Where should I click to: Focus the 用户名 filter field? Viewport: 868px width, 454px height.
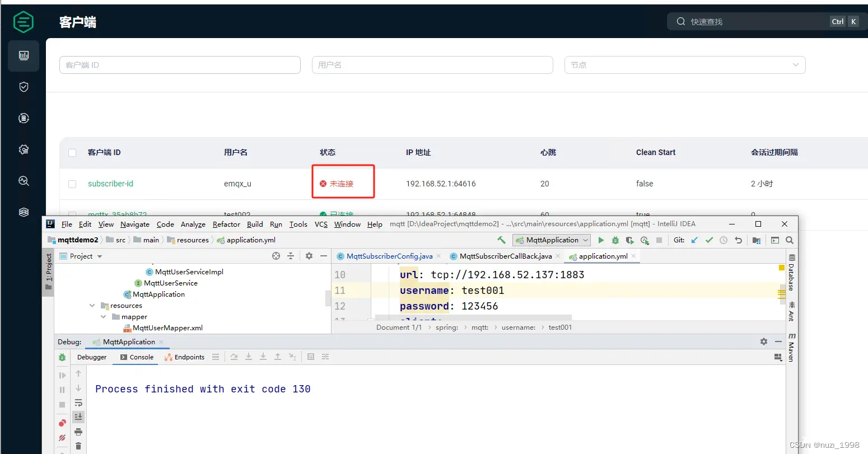click(432, 65)
